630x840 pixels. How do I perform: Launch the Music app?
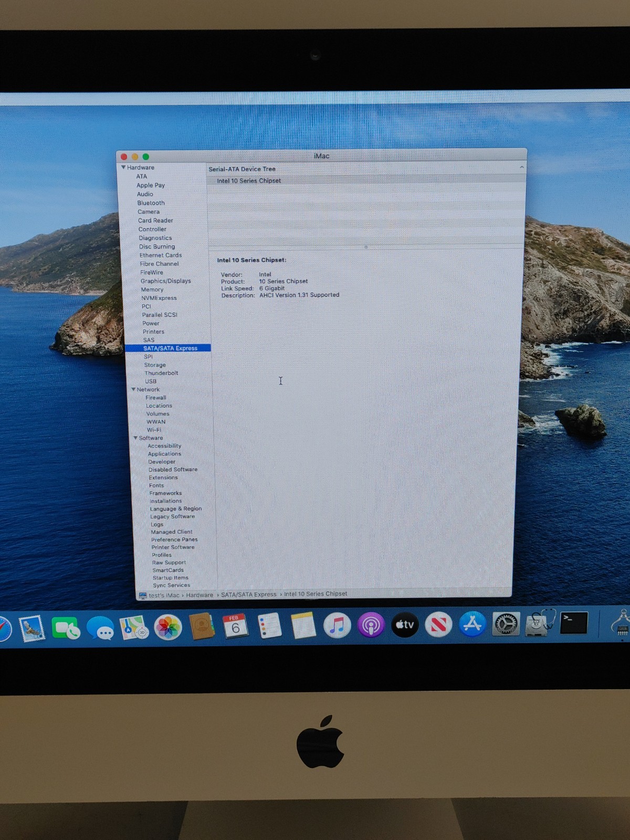(x=337, y=626)
